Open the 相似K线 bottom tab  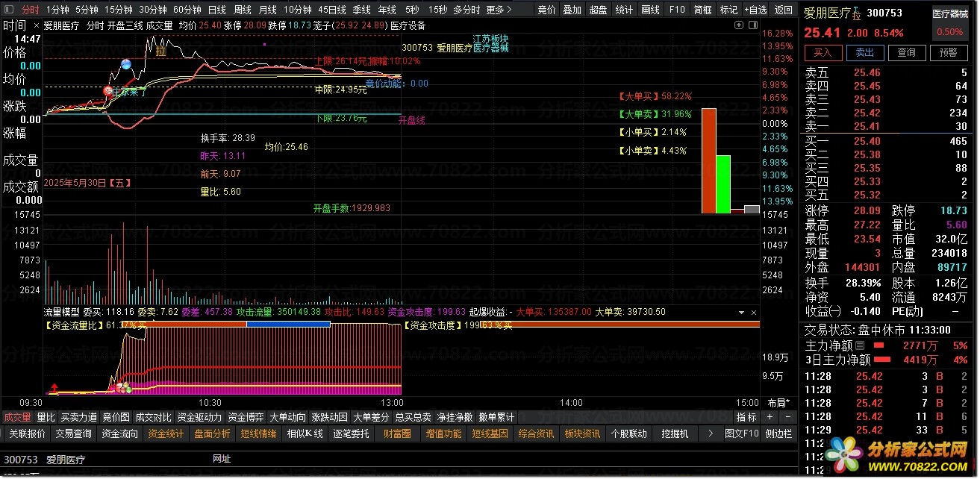click(305, 433)
